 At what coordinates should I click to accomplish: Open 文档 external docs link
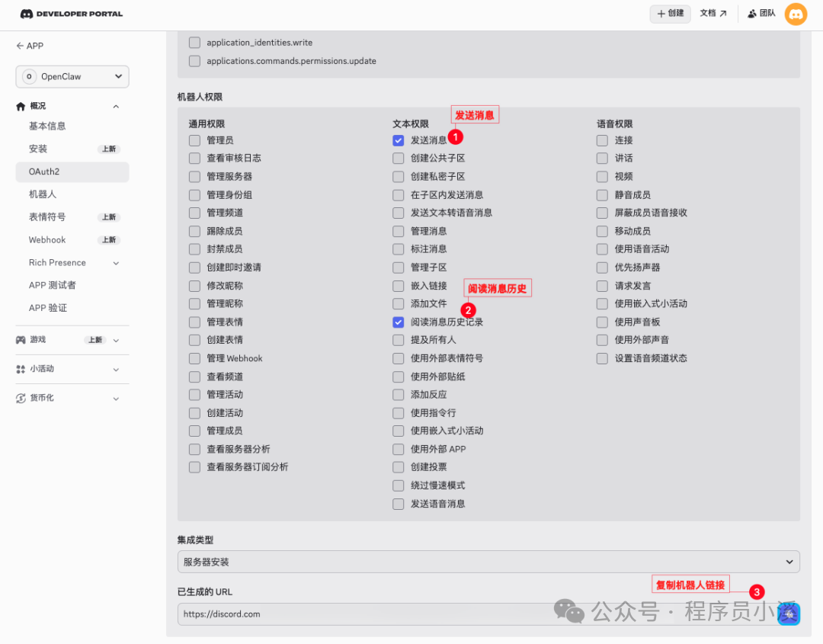(x=713, y=13)
